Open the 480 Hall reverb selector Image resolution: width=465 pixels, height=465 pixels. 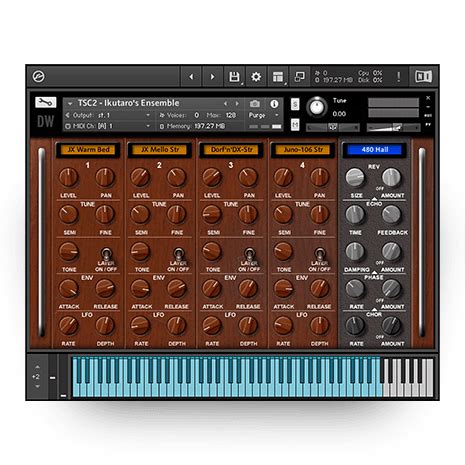tap(375, 150)
